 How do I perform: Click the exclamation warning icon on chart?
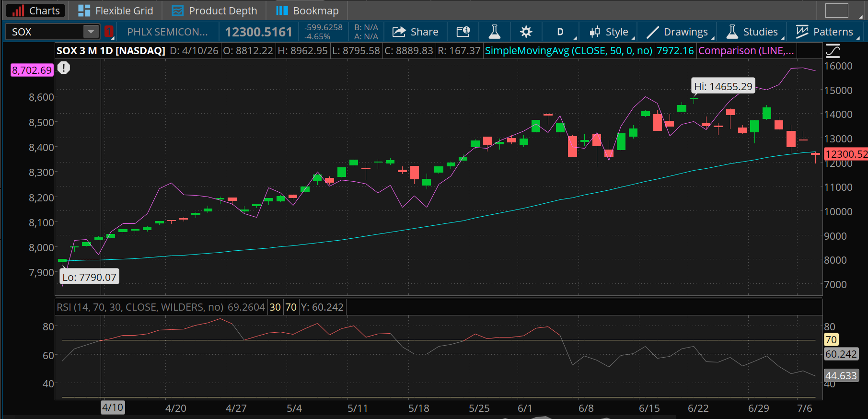64,68
